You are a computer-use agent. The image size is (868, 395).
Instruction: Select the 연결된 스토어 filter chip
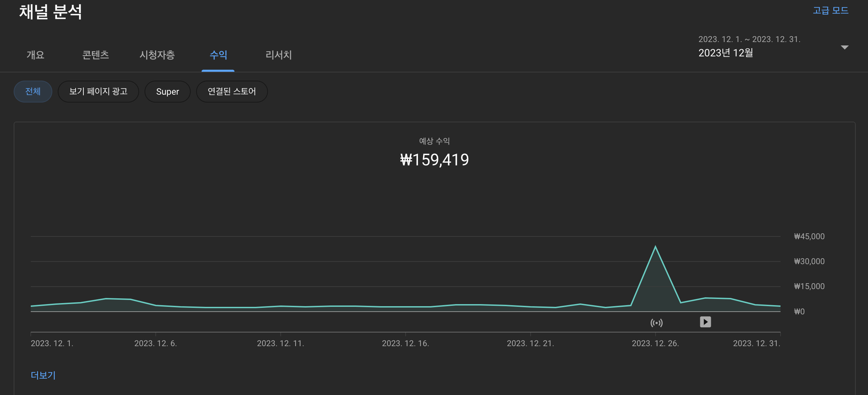click(232, 92)
